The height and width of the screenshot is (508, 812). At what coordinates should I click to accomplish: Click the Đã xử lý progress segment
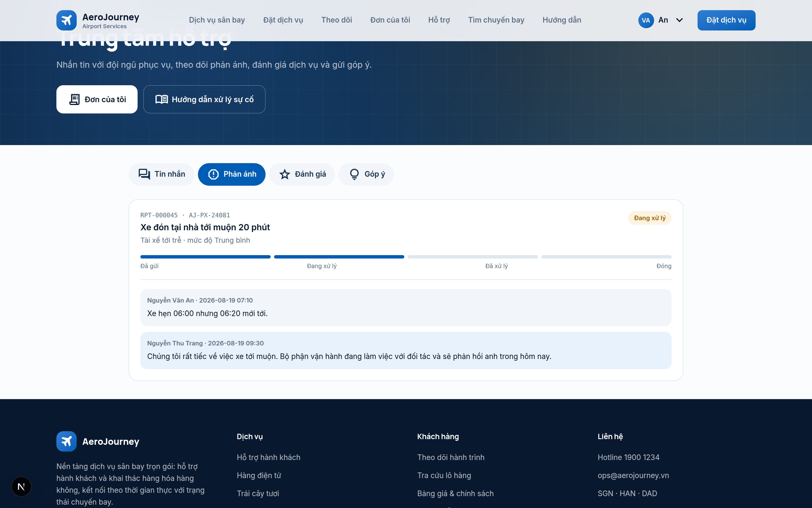coord(473,257)
